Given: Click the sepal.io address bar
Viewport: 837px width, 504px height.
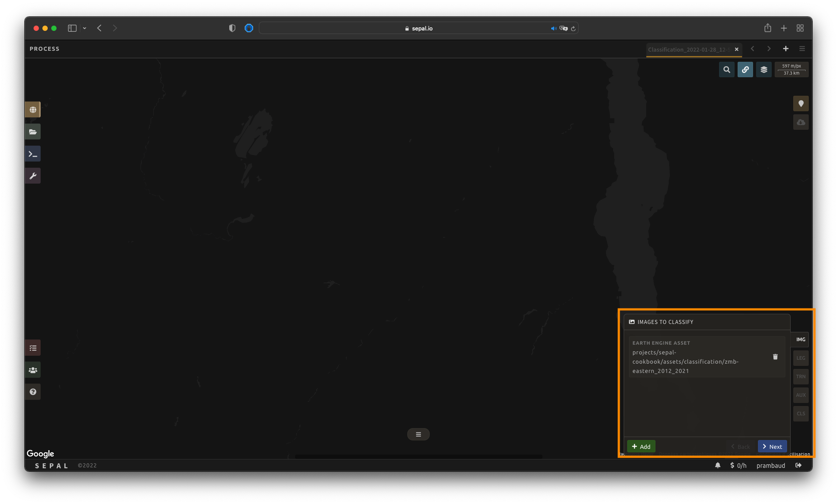Looking at the screenshot, I should tap(418, 28).
